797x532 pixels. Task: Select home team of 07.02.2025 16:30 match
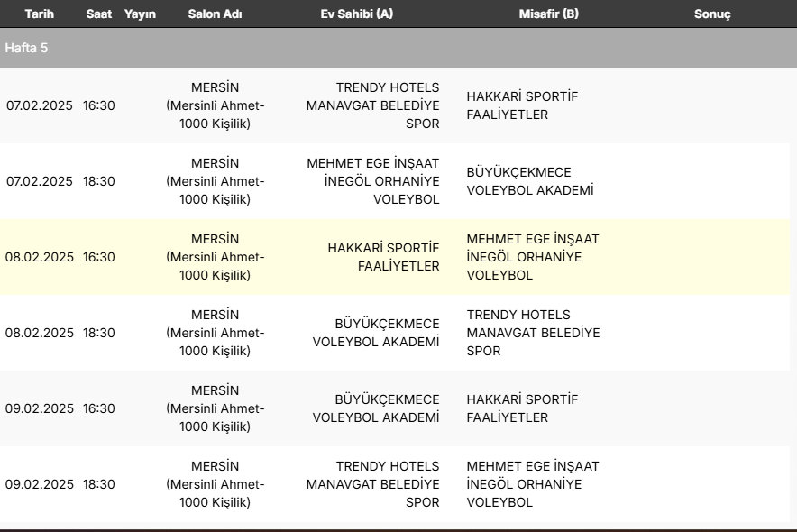tap(373, 105)
